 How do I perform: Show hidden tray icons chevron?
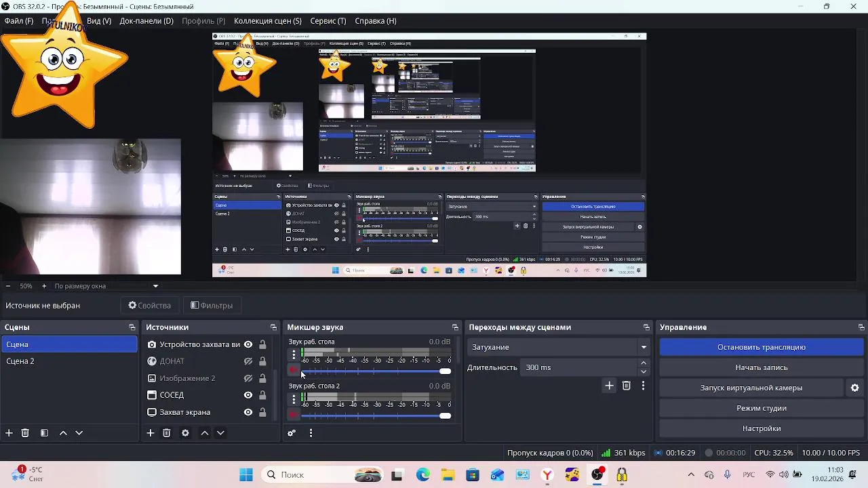pyautogui.click(x=690, y=474)
